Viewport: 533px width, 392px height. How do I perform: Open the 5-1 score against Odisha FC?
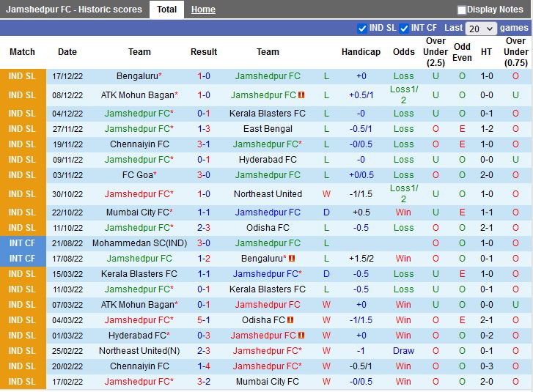click(203, 320)
